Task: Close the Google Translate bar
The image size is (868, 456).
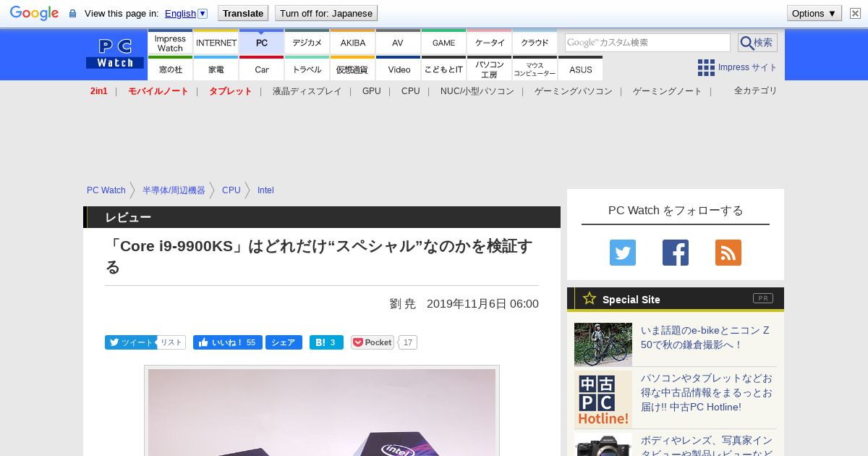Action: (x=856, y=13)
